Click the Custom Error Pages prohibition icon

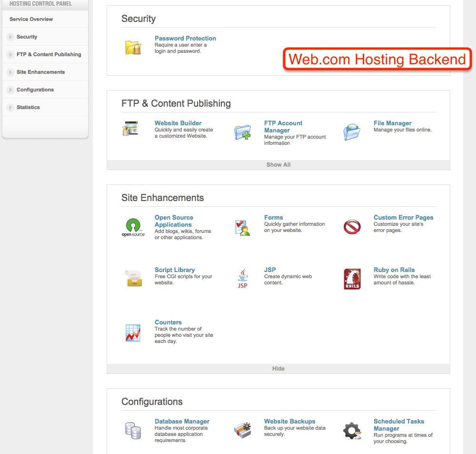click(352, 227)
